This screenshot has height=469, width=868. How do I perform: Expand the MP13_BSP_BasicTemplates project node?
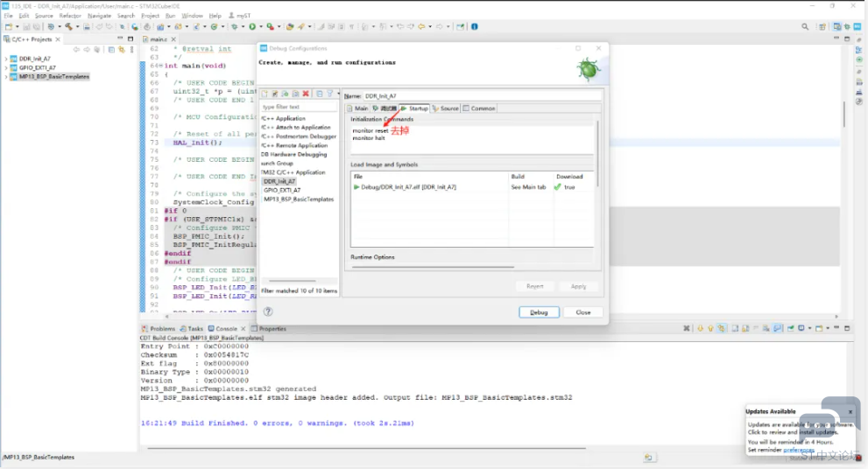coord(6,77)
